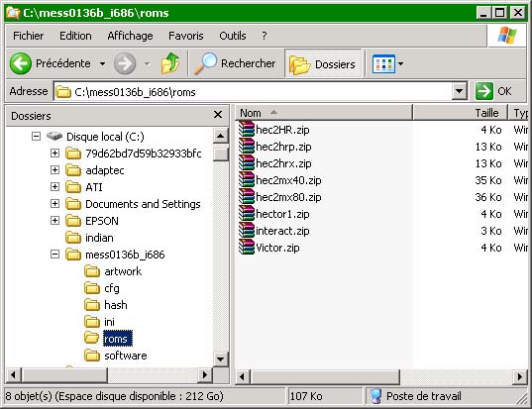Click the tree pane scroll up arrow
Viewport: 532px width, 409px height.
click(221, 136)
